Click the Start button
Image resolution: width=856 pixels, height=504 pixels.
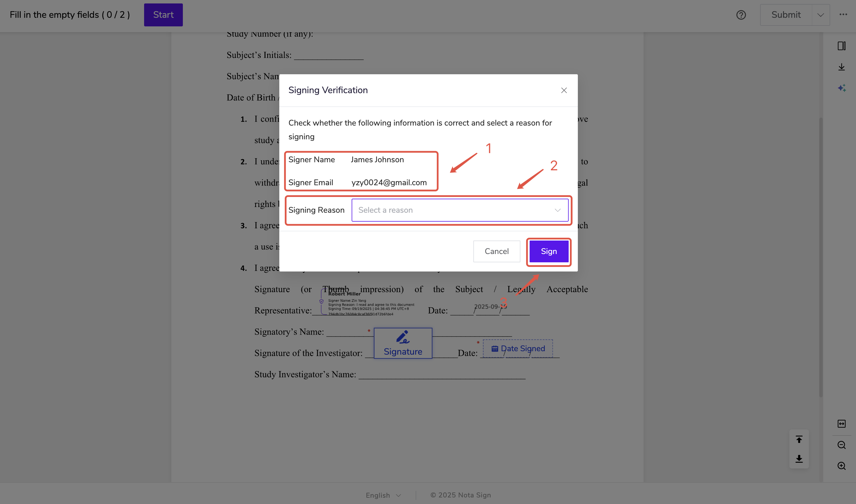click(x=163, y=15)
